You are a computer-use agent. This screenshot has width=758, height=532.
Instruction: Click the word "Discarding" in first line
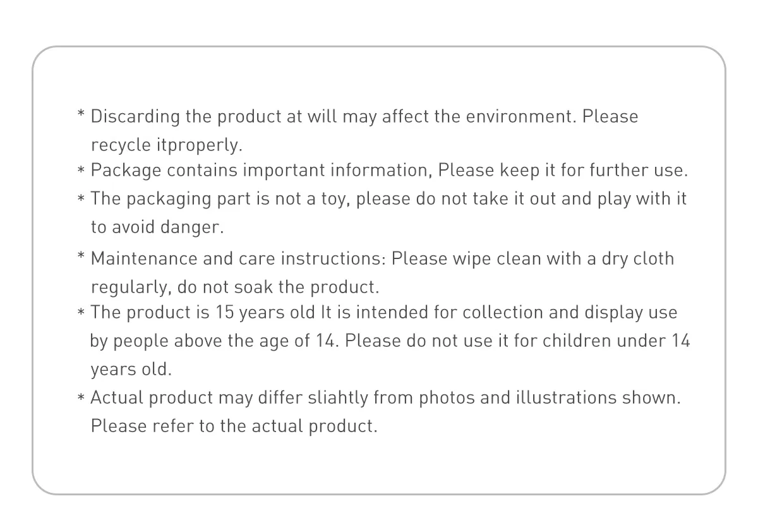coord(136,117)
